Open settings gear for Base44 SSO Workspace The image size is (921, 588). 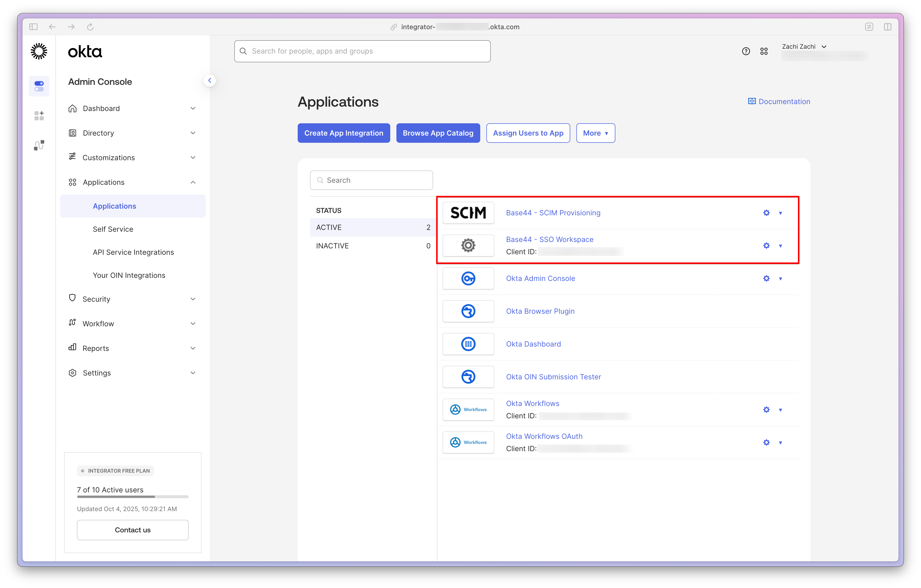pyautogui.click(x=766, y=246)
